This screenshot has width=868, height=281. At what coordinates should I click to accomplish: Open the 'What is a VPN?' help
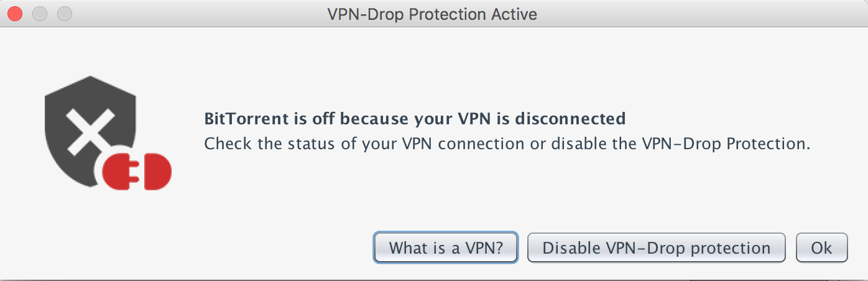pyautogui.click(x=446, y=248)
